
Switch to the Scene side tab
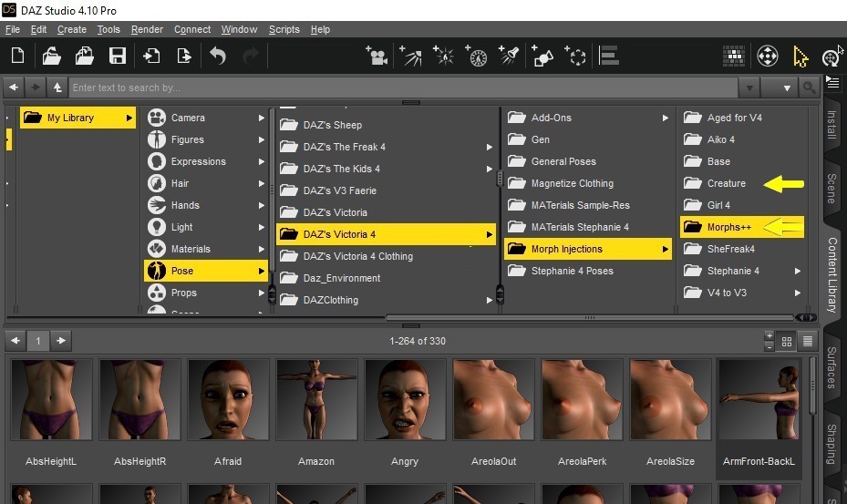pyautogui.click(x=832, y=188)
